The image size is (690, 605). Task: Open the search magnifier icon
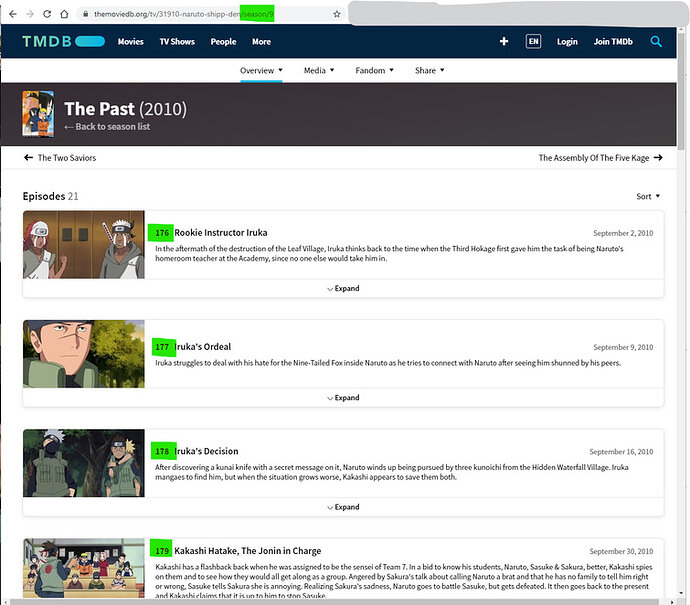click(x=656, y=42)
